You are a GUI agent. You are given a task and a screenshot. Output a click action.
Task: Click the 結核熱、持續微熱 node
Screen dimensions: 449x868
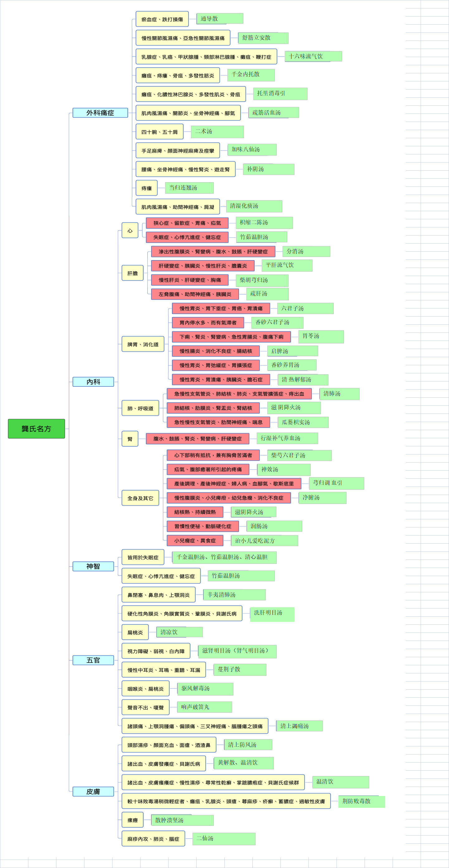pos(195,512)
